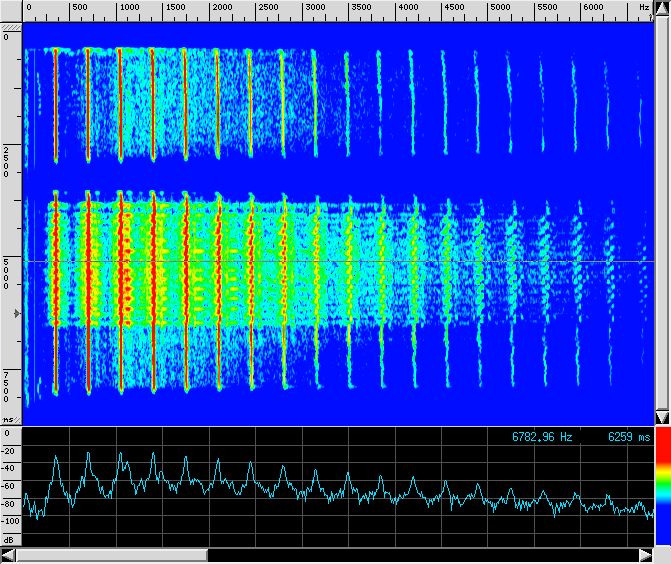This screenshot has height=564, width=671.
Task: Click the horizontal scrollbar thumb
Action: coord(111,555)
